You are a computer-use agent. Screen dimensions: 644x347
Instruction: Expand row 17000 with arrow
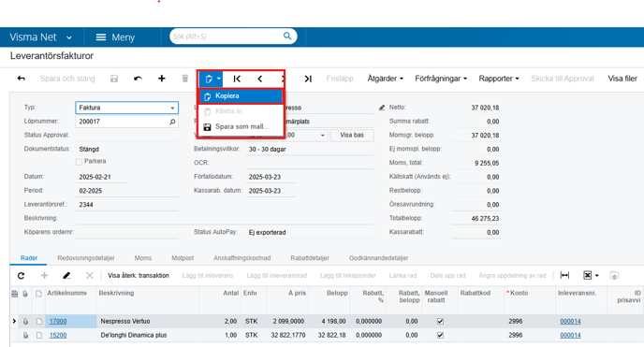tap(14, 321)
